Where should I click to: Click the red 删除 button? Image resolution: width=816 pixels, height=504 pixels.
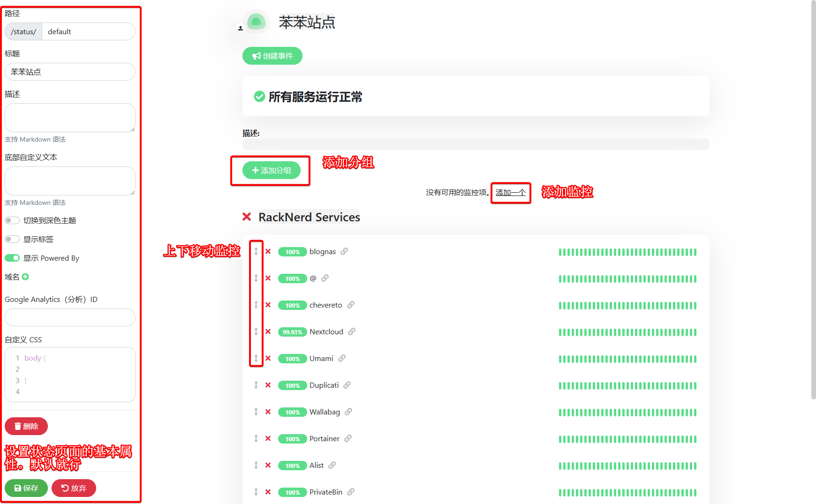pos(26,426)
